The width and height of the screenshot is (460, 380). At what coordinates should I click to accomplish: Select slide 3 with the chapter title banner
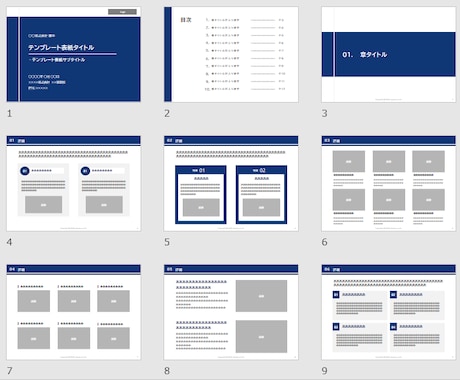tap(388, 54)
